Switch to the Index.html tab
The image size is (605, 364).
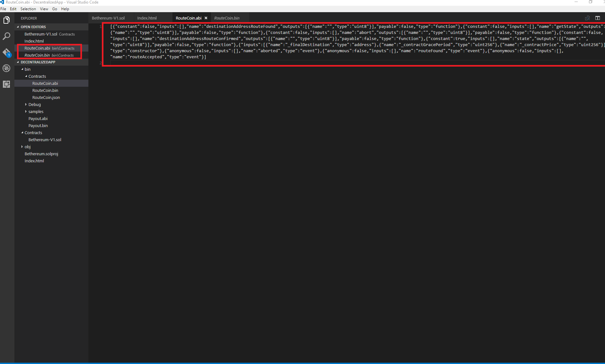tap(147, 18)
